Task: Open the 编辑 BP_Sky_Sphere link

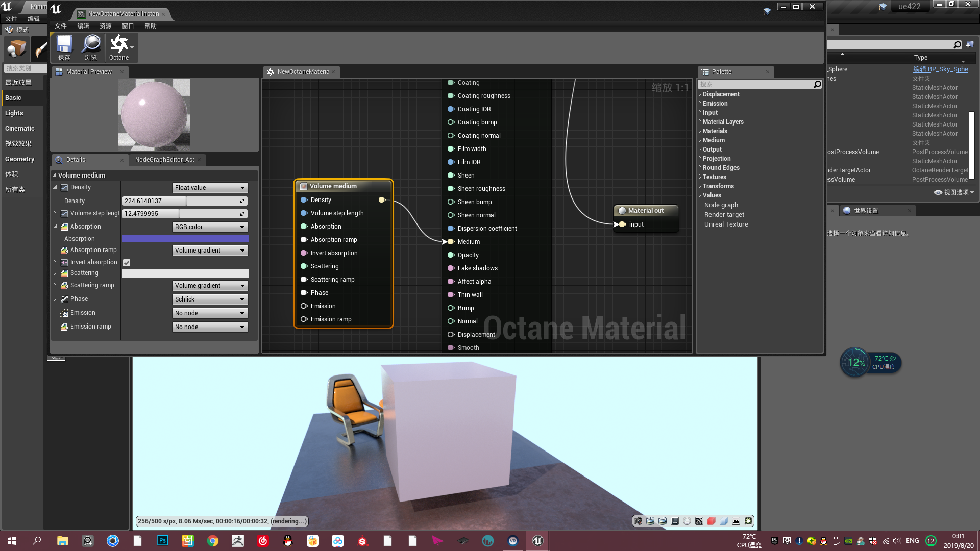Action: click(x=940, y=69)
